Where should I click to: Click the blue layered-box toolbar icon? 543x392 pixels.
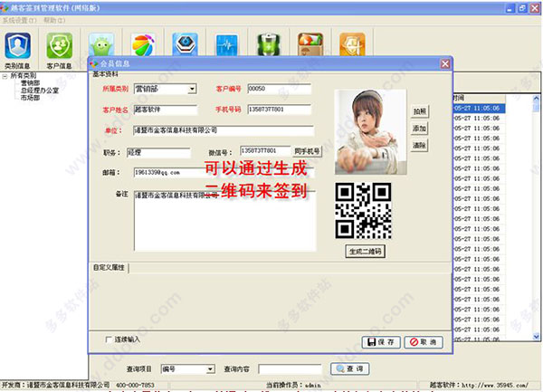[185, 44]
